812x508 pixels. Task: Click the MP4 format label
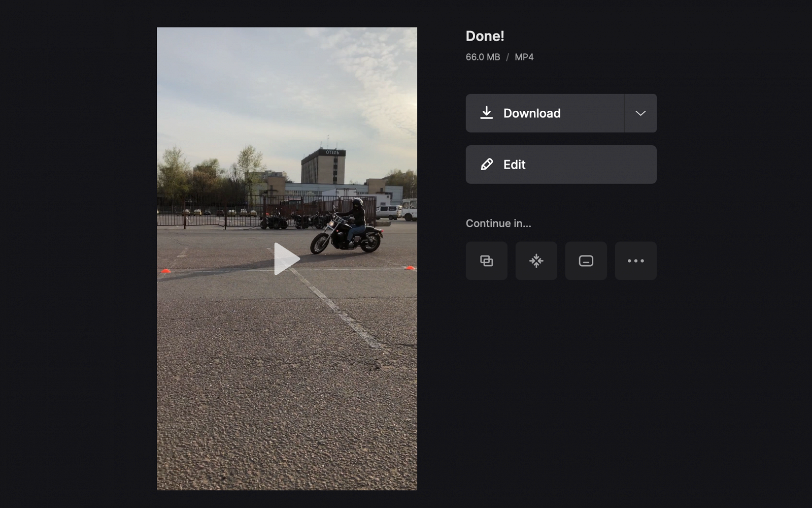(x=523, y=57)
